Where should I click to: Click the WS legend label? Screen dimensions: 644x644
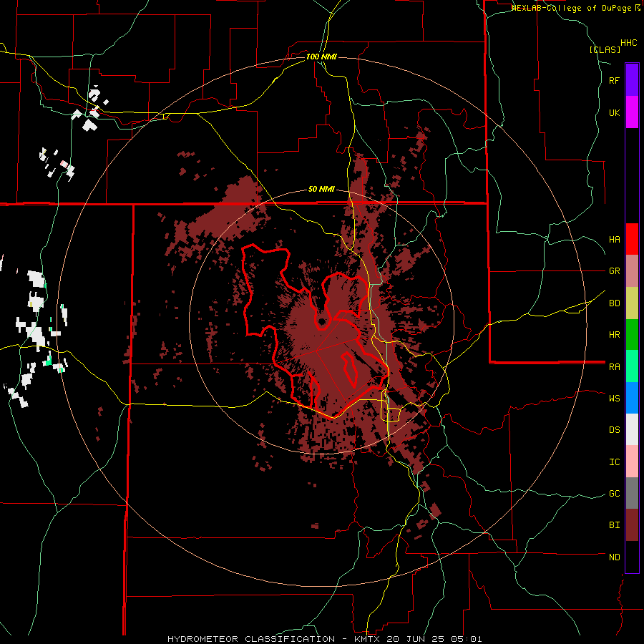point(614,399)
